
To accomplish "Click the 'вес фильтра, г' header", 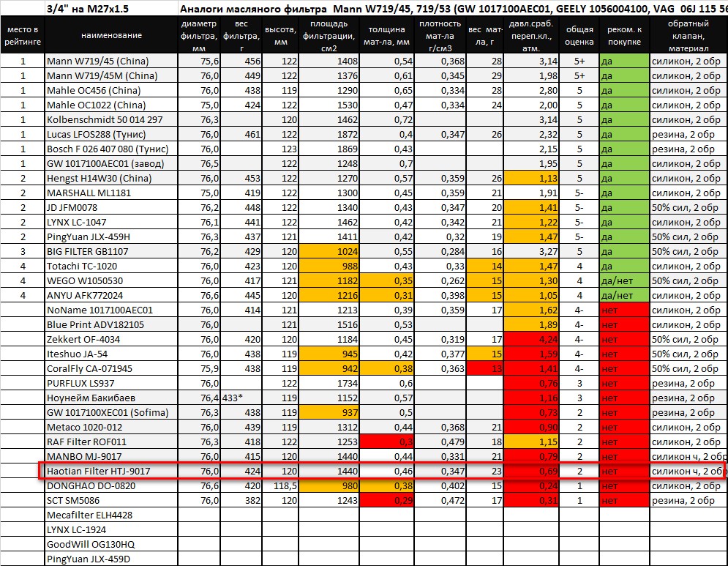I will (x=241, y=35).
